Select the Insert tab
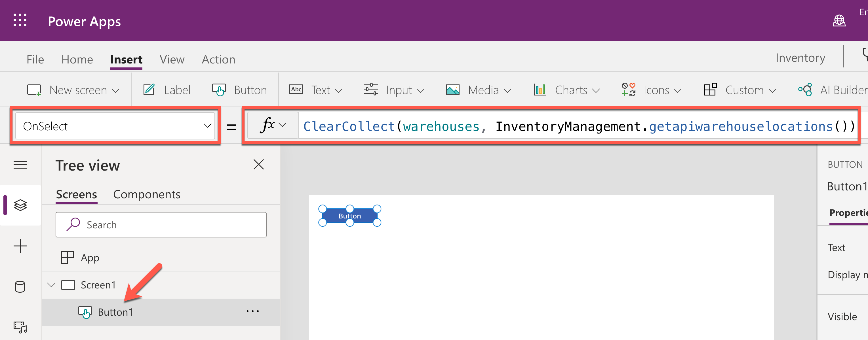This screenshot has height=340, width=868. pyautogui.click(x=126, y=59)
